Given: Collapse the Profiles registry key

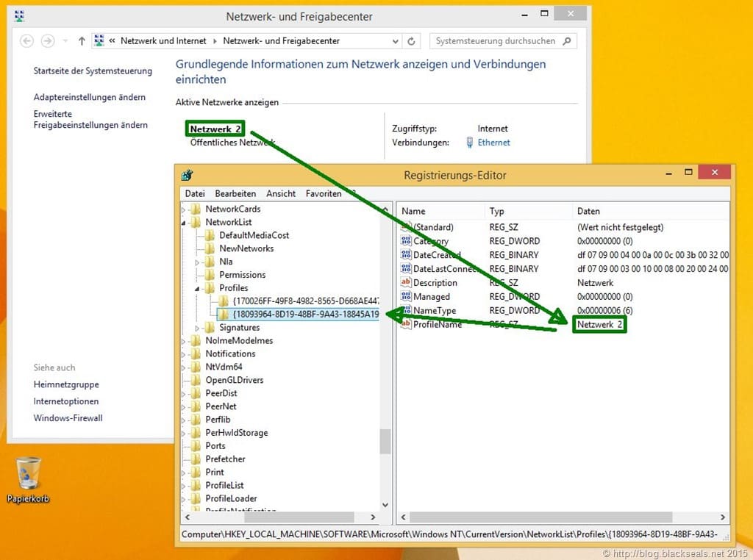Looking at the screenshot, I should coord(197,288).
